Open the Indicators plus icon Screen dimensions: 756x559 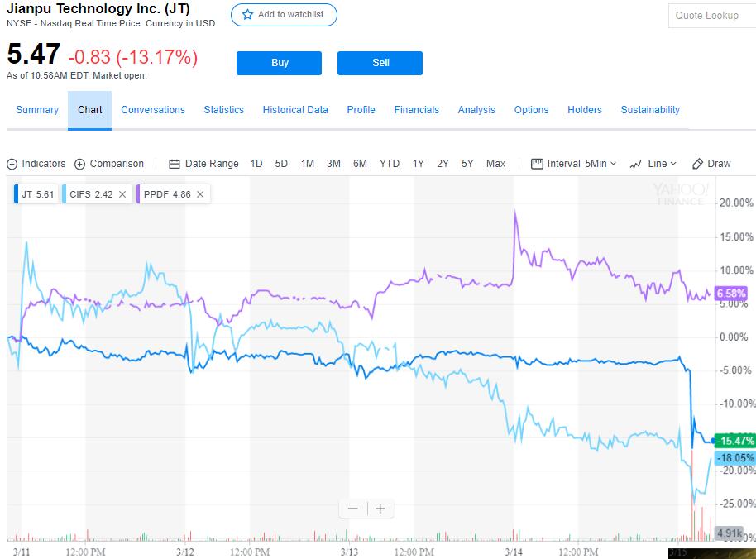click(12, 164)
